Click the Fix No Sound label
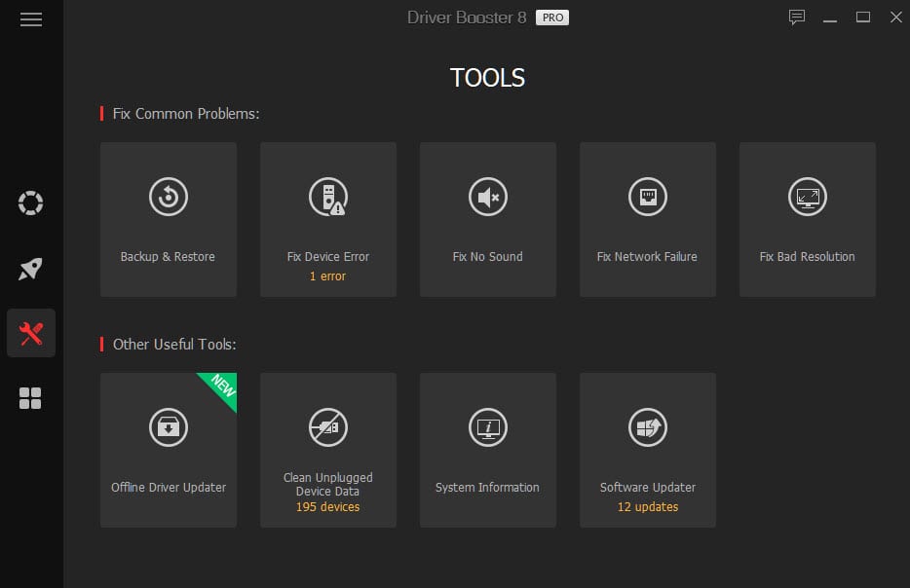This screenshot has width=910, height=588. click(487, 256)
